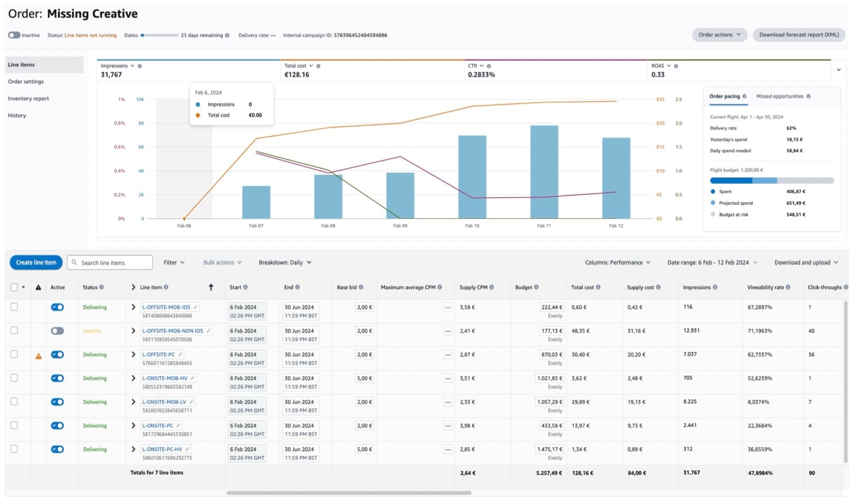Viewport: 862px width, 504px height.
Task: Expand the L-ONSITE-PC line item row
Action: tap(133, 425)
